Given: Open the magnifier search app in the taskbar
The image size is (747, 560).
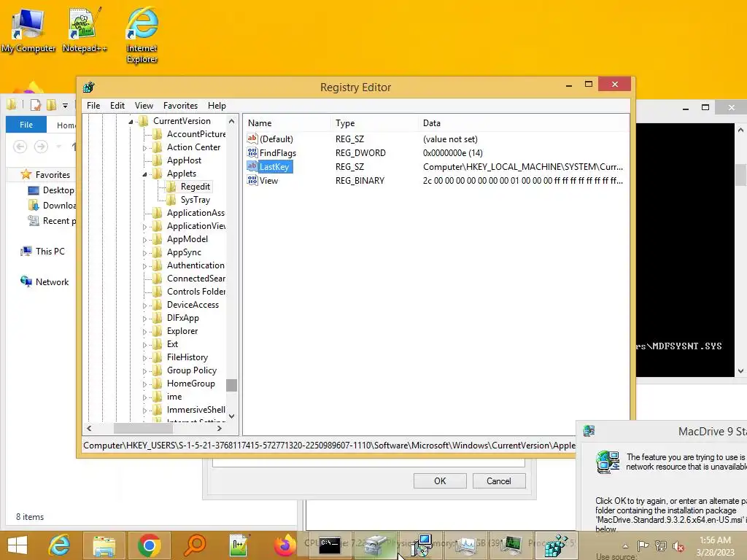Looking at the screenshot, I should [x=194, y=545].
